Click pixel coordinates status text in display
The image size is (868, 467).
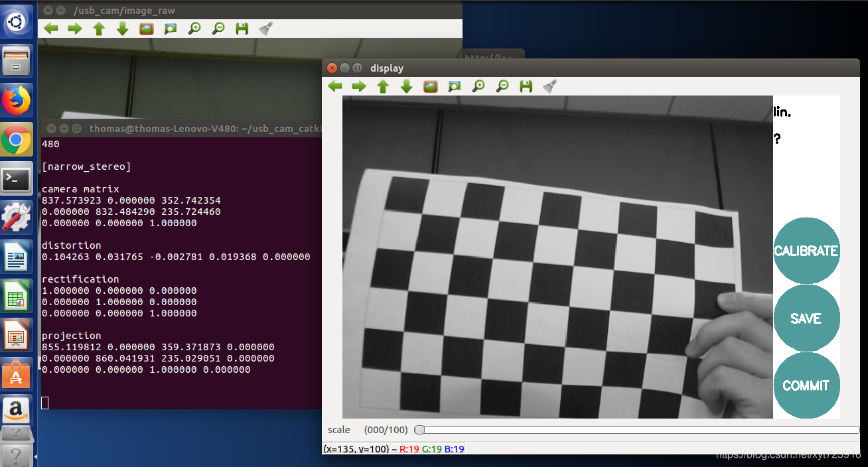[394, 449]
